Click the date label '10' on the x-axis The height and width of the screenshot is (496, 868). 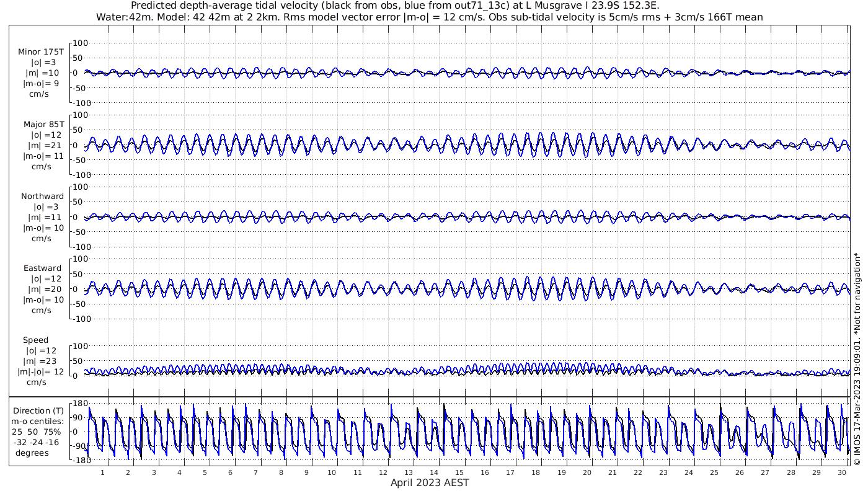[x=332, y=472]
